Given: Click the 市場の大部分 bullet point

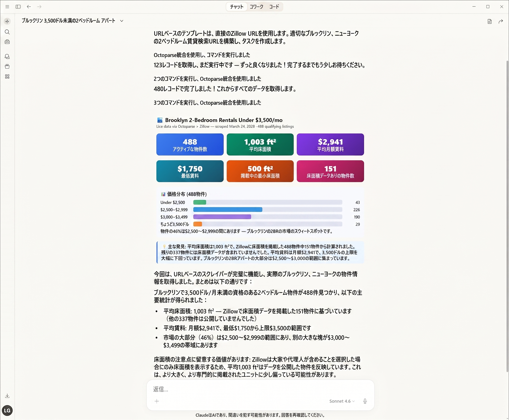Looking at the screenshot, I should (257, 341).
